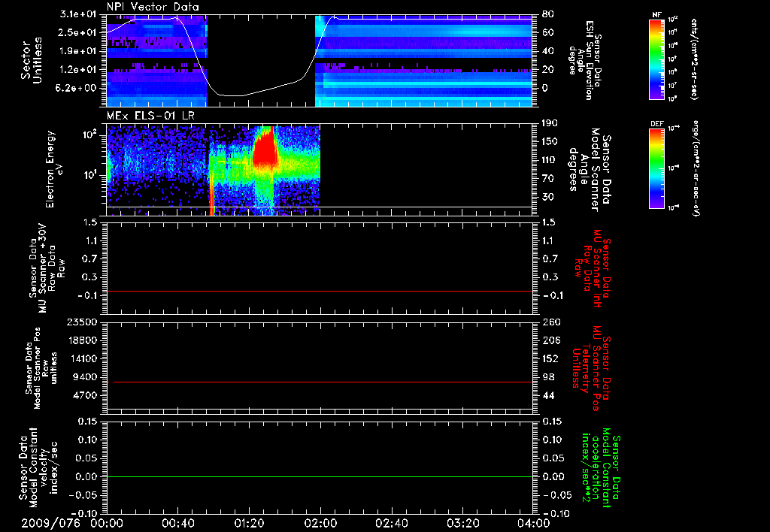This screenshot has height=532, width=770.
Task: Click the 02:00 time tick label
Action: tap(320, 523)
